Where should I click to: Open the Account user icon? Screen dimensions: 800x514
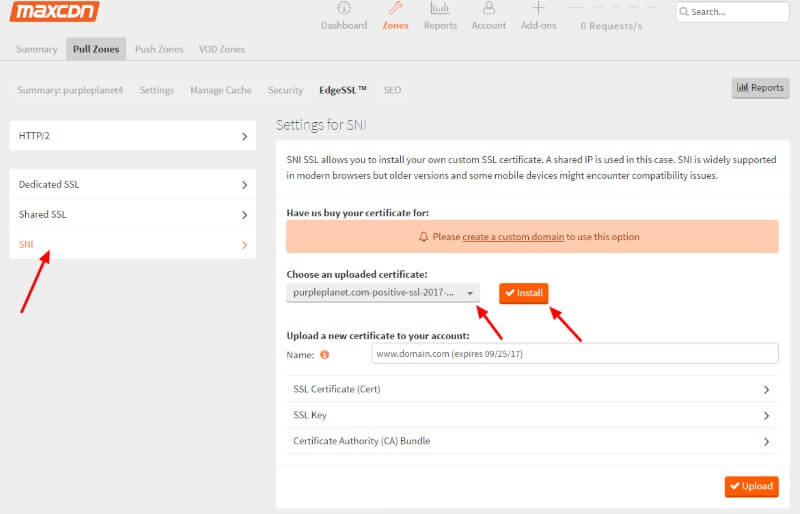(x=488, y=9)
